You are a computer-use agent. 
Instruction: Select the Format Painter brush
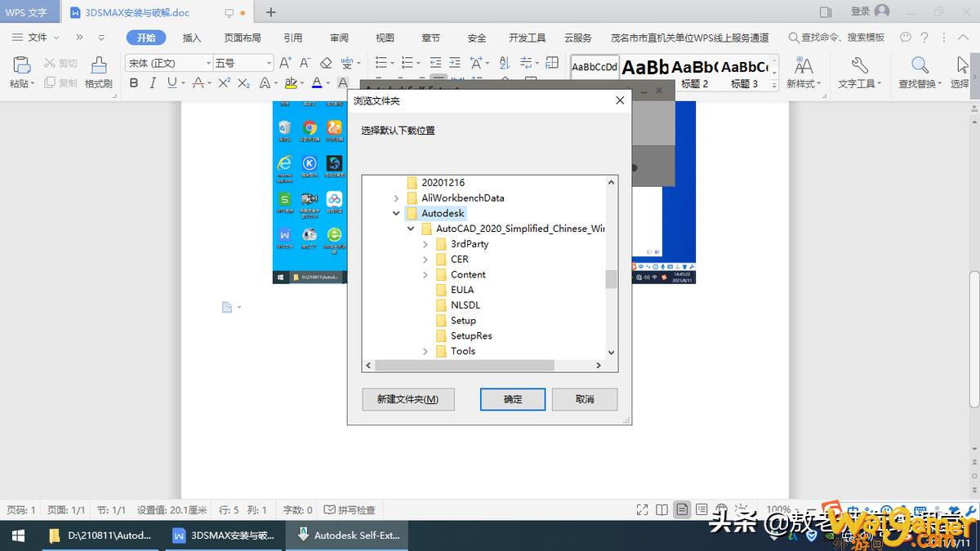(98, 66)
